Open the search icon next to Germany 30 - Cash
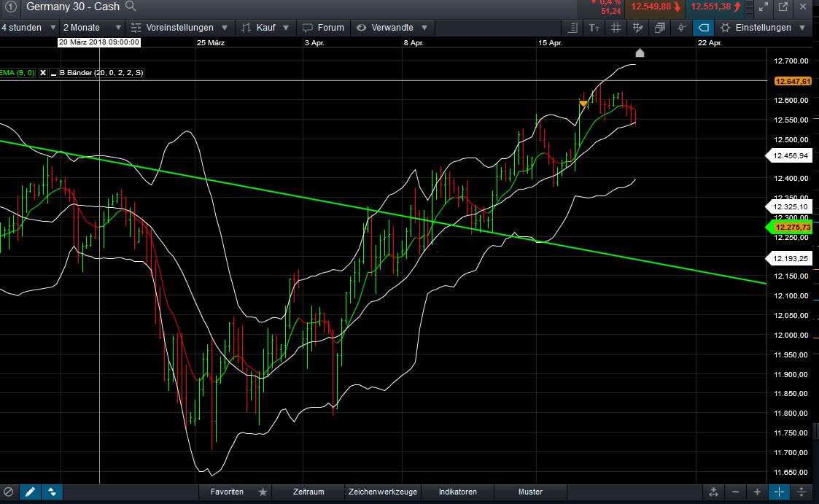Image resolution: width=819 pixels, height=504 pixels. tap(133, 7)
